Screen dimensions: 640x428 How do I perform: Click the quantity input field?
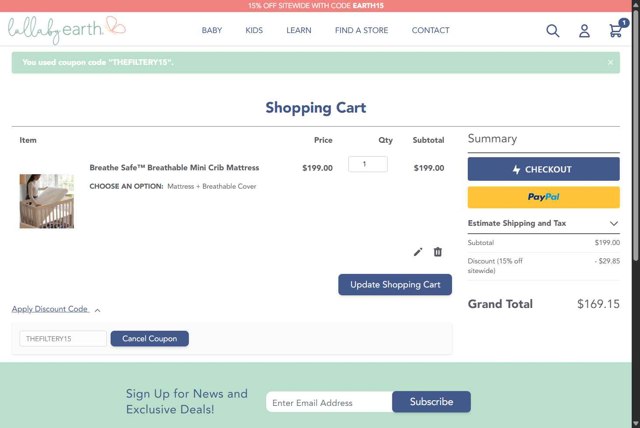pos(368,164)
